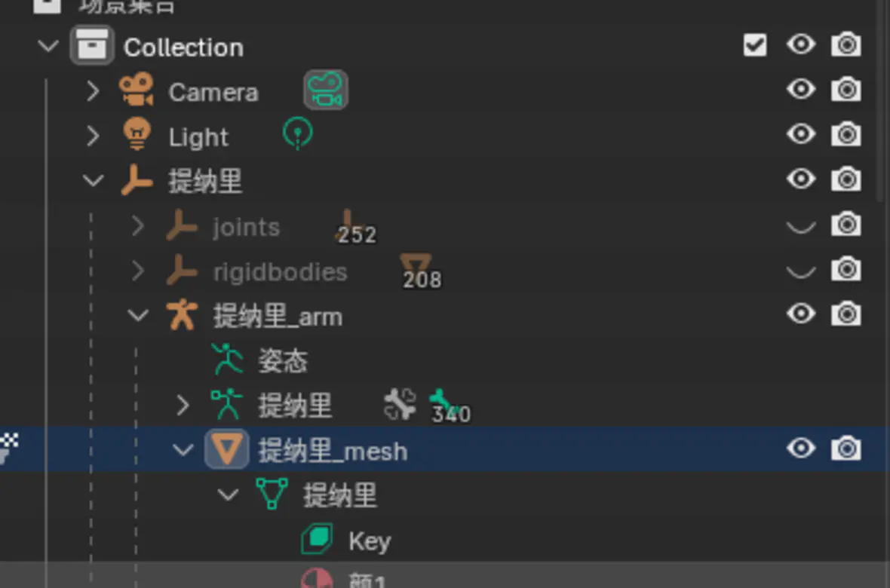
Task: Show the hidden joints object
Action: [x=800, y=225]
